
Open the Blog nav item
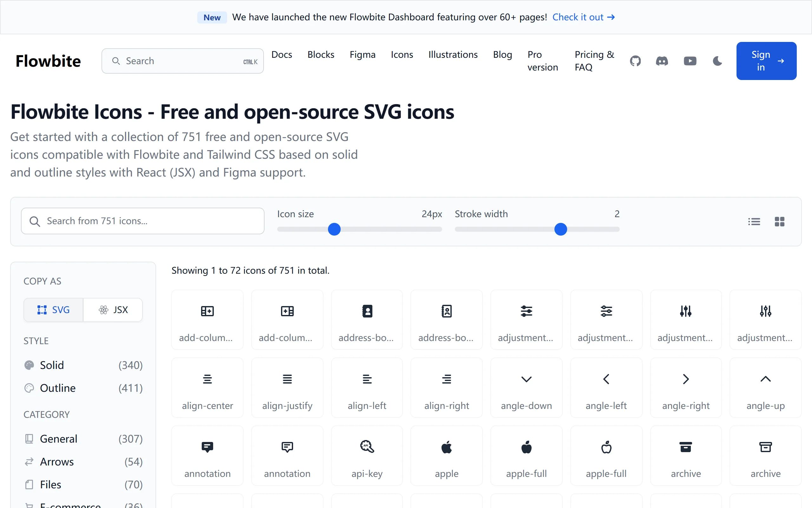pyautogui.click(x=502, y=54)
